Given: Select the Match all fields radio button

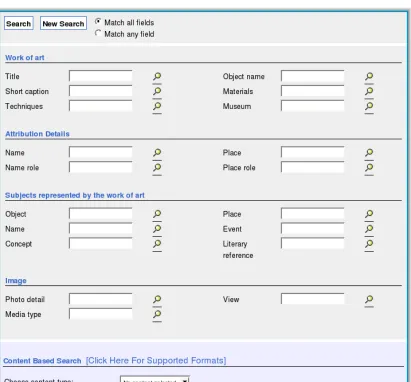Looking at the screenshot, I should (x=98, y=22).
